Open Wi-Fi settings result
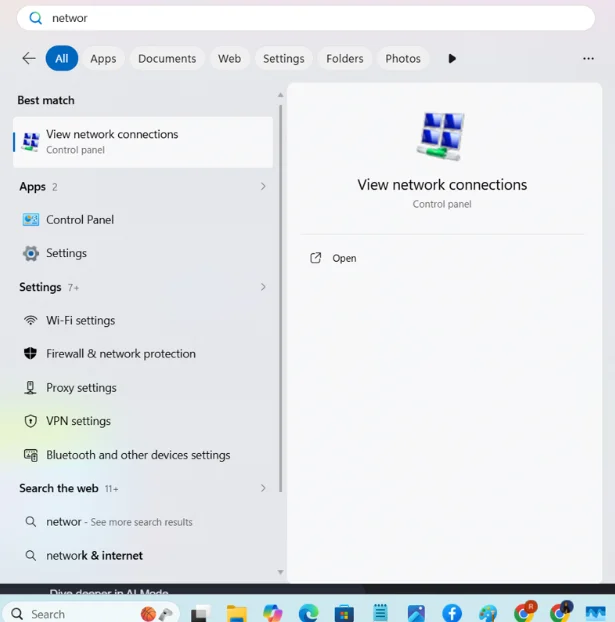 [143, 320]
